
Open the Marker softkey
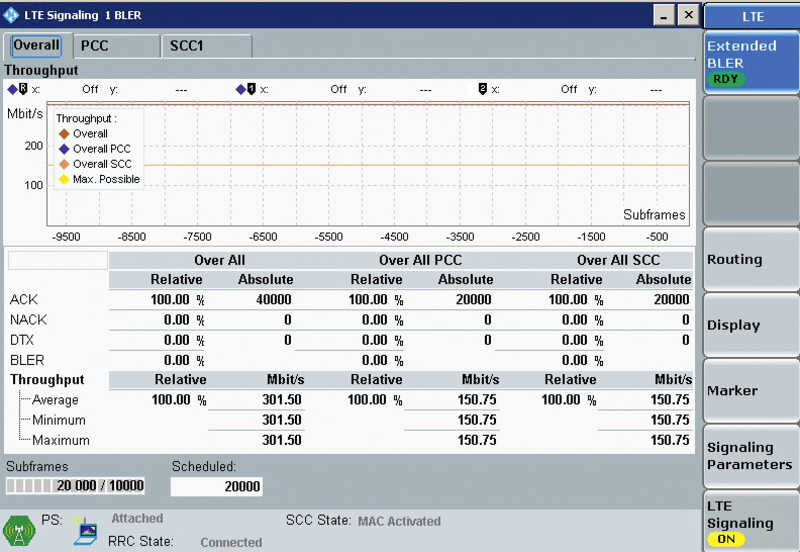pyautogui.click(x=751, y=391)
